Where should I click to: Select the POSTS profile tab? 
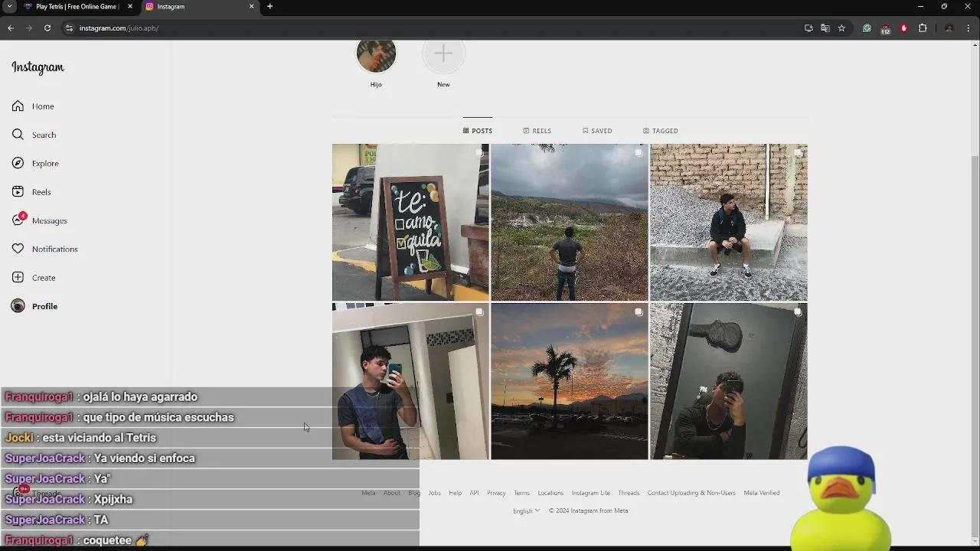(x=478, y=131)
